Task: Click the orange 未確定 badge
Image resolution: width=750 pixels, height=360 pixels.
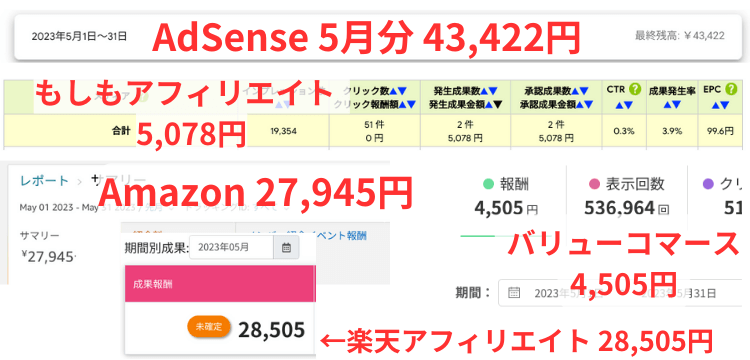Action: tap(209, 327)
